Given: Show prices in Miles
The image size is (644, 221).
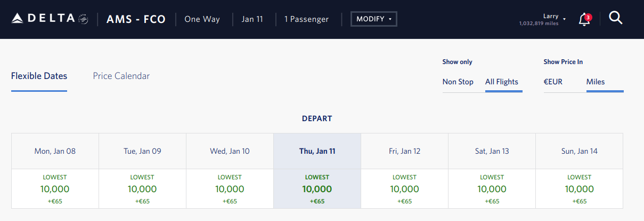Looking at the screenshot, I should [596, 82].
